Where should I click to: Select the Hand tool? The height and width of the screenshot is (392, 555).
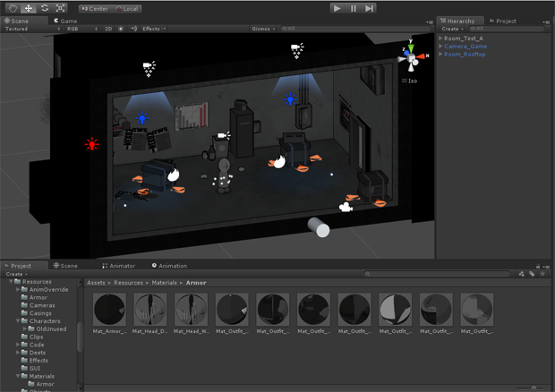pos(13,8)
